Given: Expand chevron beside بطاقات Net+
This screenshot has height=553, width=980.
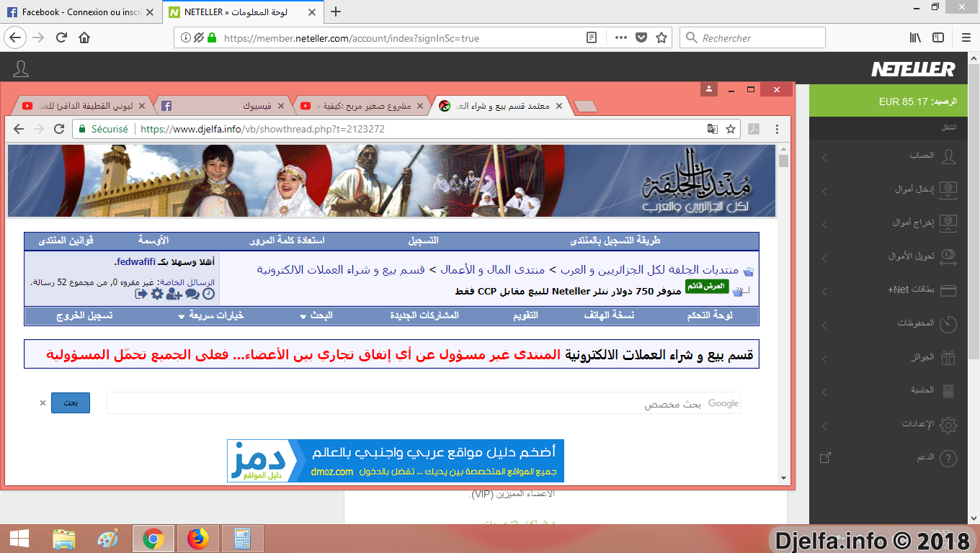Looking at the screenshot, I should click(824, 291).
